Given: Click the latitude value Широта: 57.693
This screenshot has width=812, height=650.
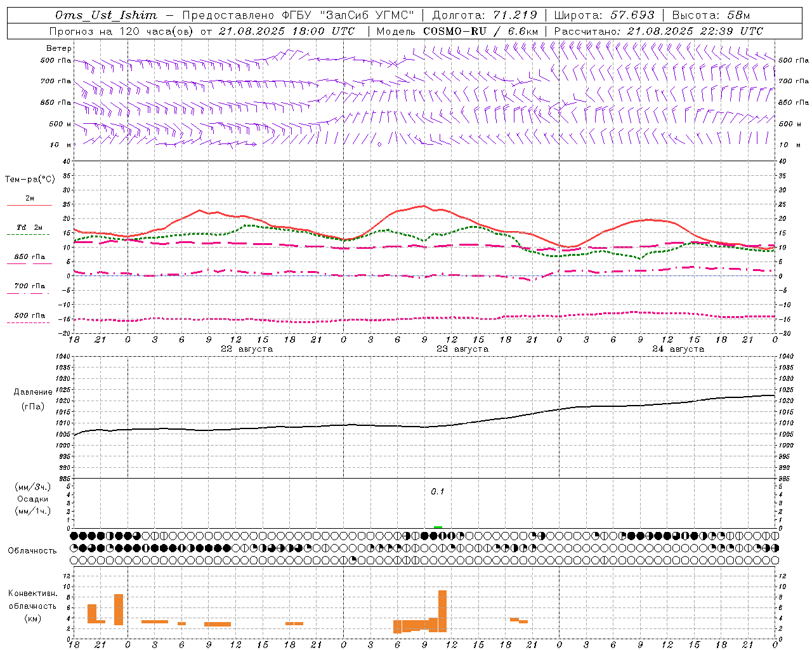Looking at the screenshot, I should coord(604,15).
